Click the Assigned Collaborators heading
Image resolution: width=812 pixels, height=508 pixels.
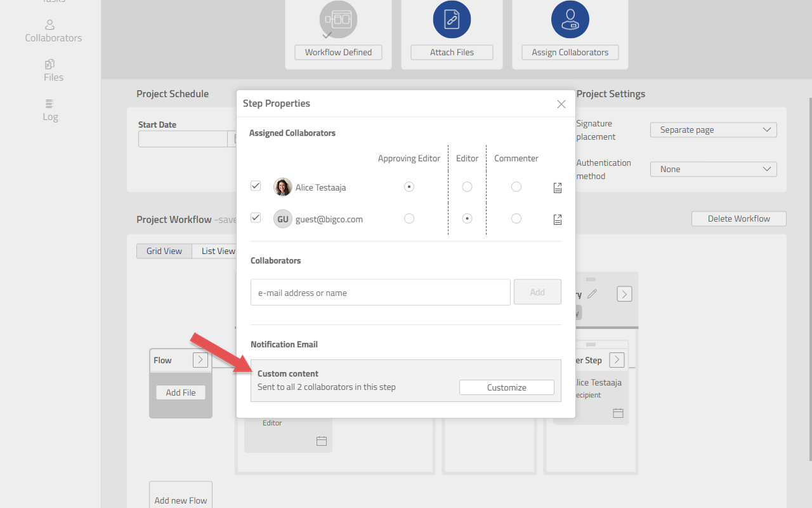[292, 133]
